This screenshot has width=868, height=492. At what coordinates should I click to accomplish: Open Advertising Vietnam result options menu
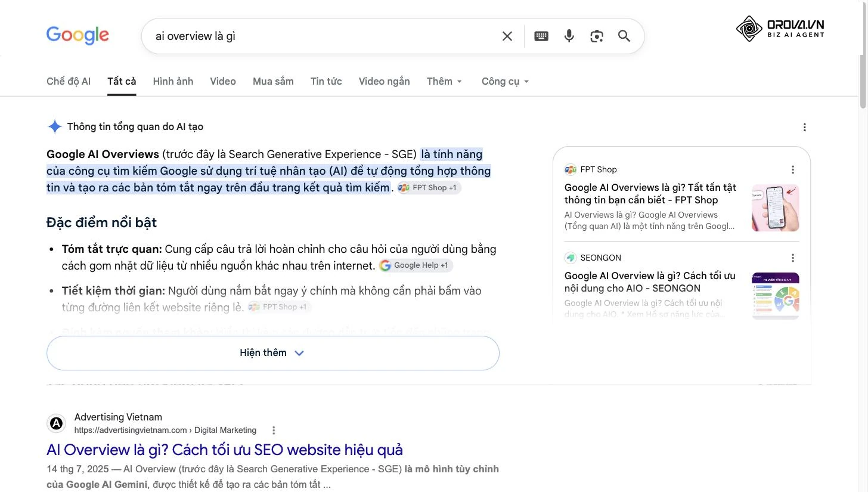[274, 430]
